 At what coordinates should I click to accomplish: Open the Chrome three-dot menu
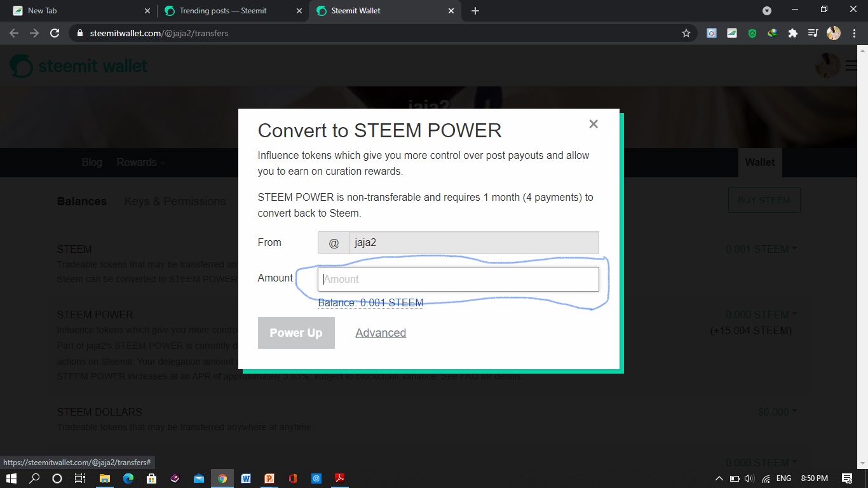pos(853,32)
